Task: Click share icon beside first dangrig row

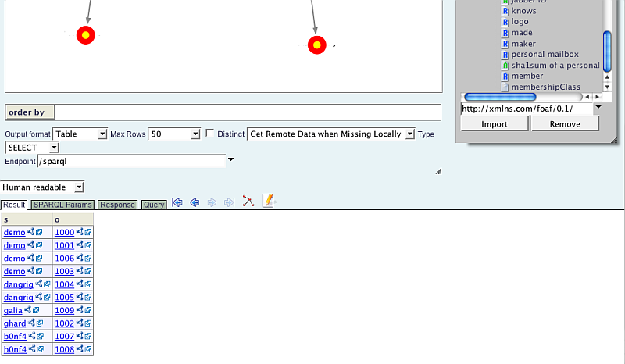Action: [38, 284]
